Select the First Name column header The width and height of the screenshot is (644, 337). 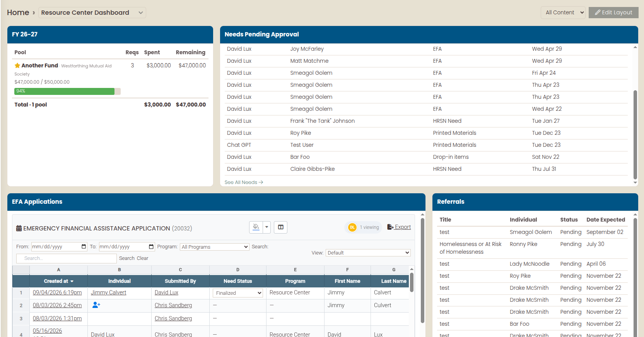pos(347,281)
